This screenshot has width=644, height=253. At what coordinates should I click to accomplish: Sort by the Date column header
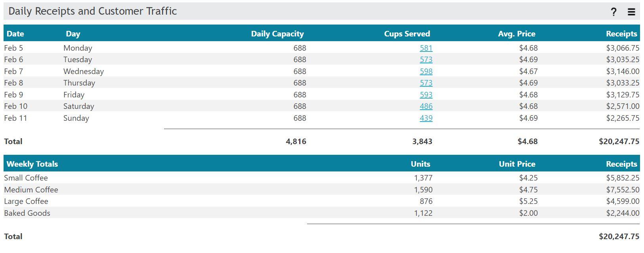(15, 34)
